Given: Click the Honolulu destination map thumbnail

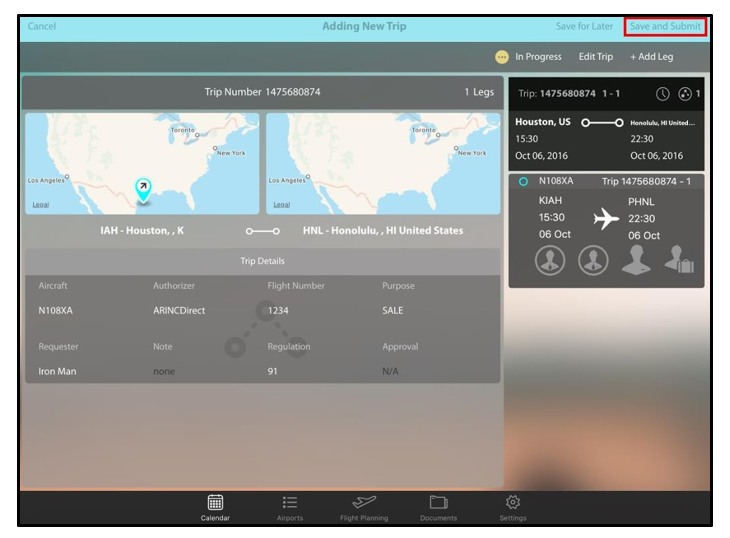Looking at the screenshot, I should pyautogui.click(x=383, y=163).
